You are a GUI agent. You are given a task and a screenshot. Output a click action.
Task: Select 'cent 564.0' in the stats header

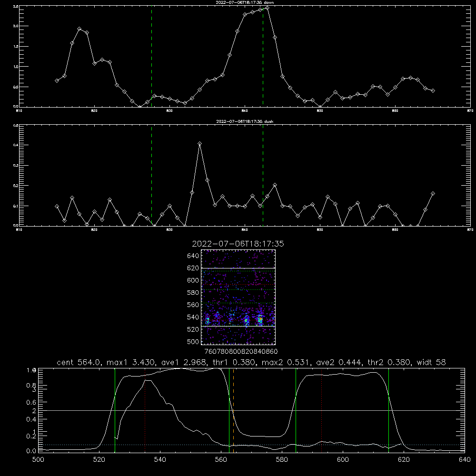click(79, 362)
